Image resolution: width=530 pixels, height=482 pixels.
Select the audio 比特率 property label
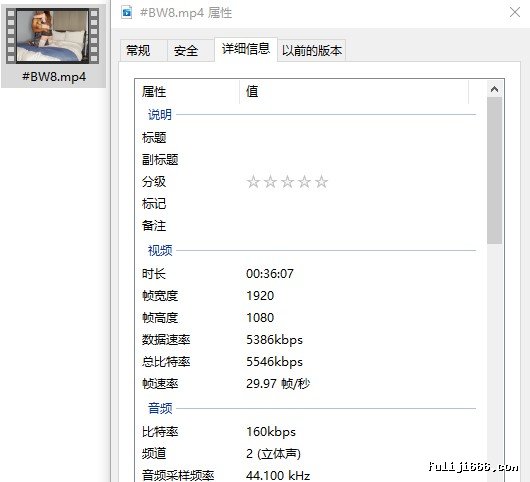click(160, 432)
